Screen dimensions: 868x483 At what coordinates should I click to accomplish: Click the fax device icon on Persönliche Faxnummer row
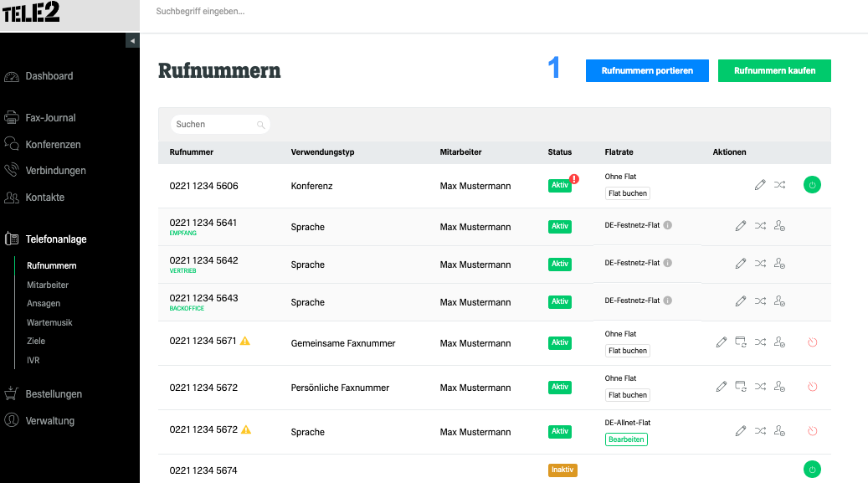[741, 386]
